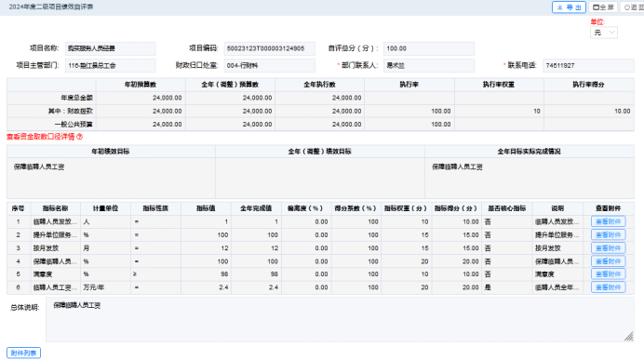
Task: Click 查看附件 for row 5 满意度
Action: tap(609, 273)
